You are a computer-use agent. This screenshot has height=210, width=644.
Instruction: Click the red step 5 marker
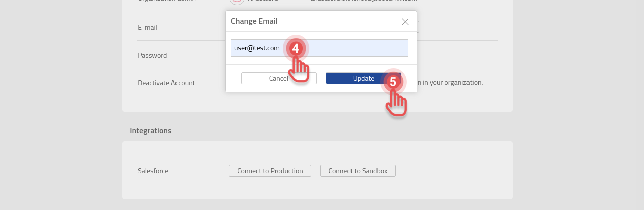[x=393, y=81]
